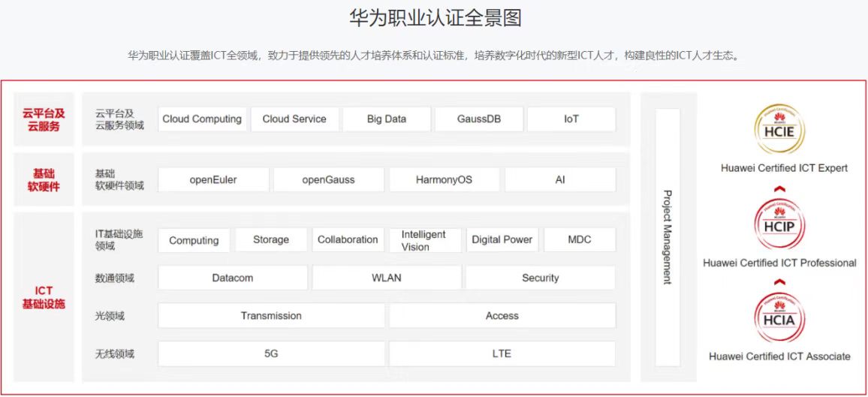The height and width of the screenshot is (397, 868).
Task: Open the Cloud Service certification
Action: click(x=294, y=119)
